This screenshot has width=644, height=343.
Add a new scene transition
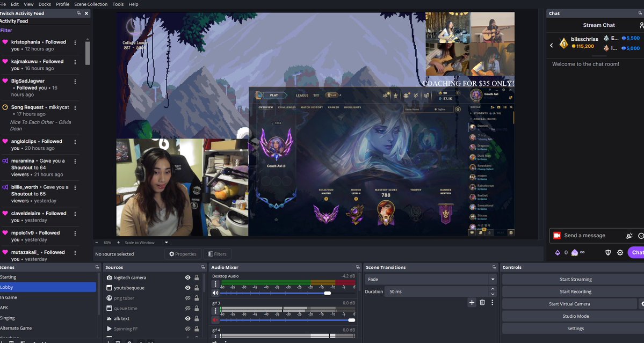coord(472,302)
